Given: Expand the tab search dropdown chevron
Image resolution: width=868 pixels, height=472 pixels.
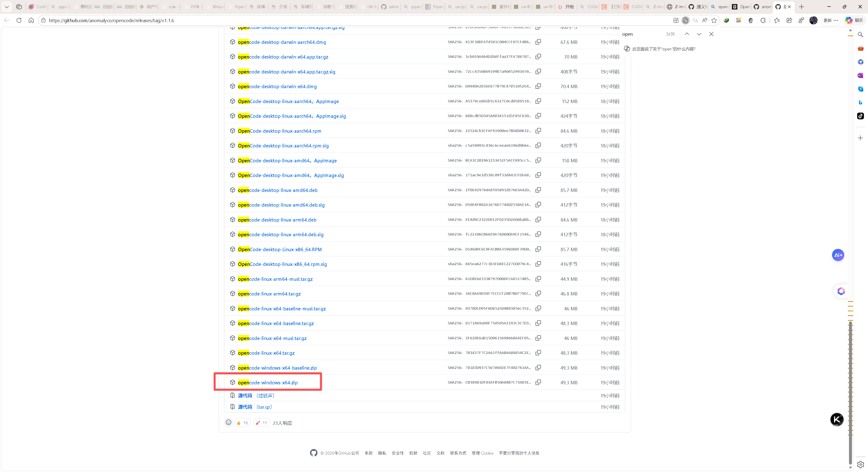Looking at the screenshot, I should (7, 7).
